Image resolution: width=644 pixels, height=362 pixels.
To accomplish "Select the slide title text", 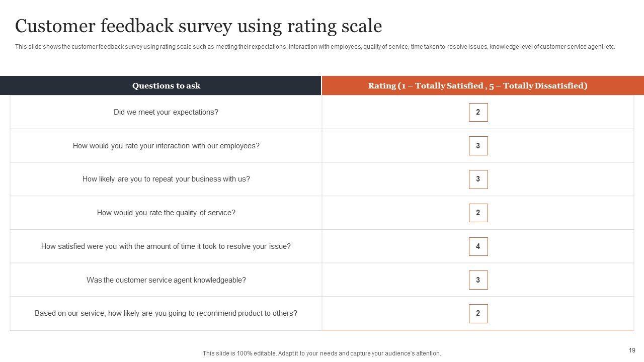I will point(198,26).
